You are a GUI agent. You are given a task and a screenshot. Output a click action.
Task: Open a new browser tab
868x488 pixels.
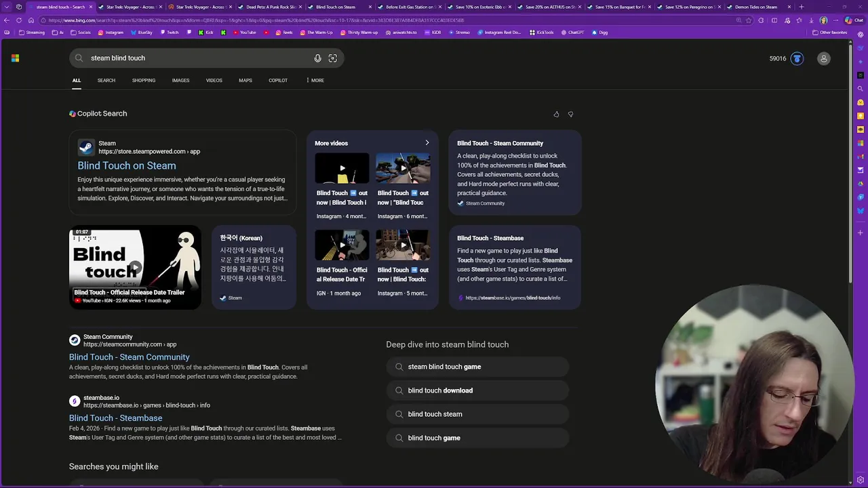coord(802,7)
